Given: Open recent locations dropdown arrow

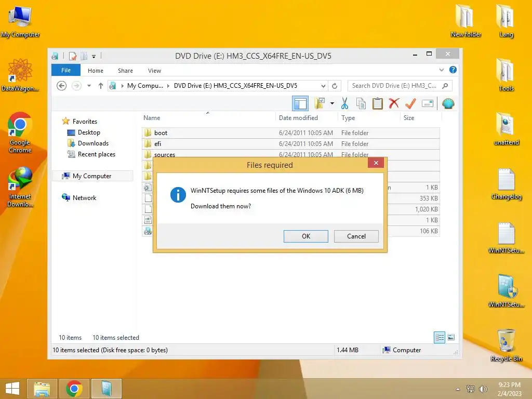Looking at the screenshot, I should (x=89, y=86).
